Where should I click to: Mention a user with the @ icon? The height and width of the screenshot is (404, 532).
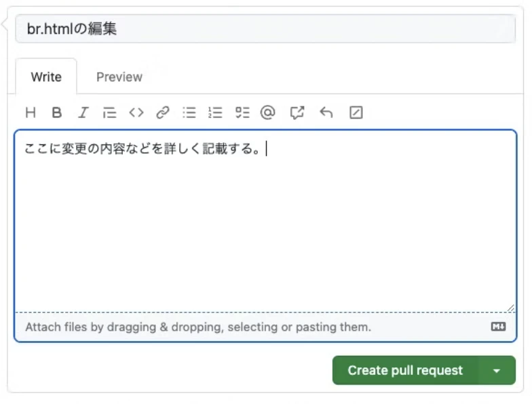267,113
